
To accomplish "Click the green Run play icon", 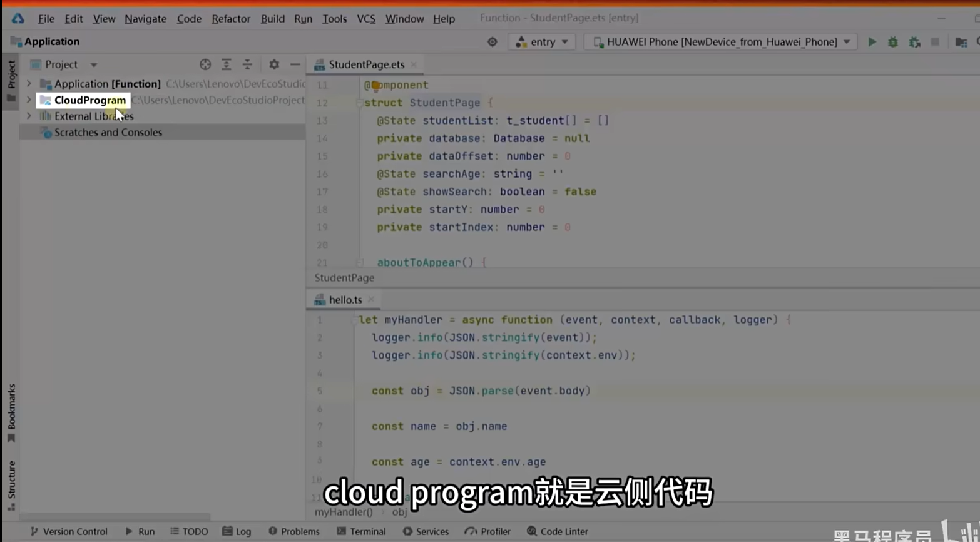I will pos(872,42).
